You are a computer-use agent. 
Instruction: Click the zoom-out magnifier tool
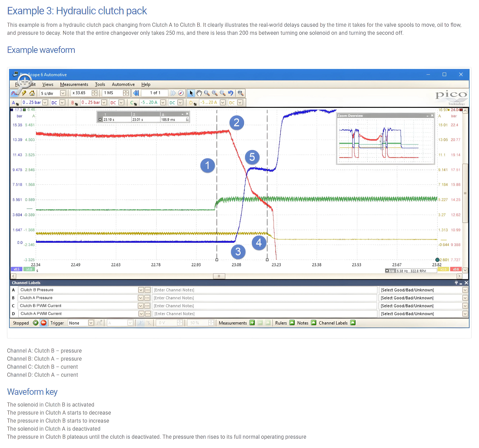(223, 93)
